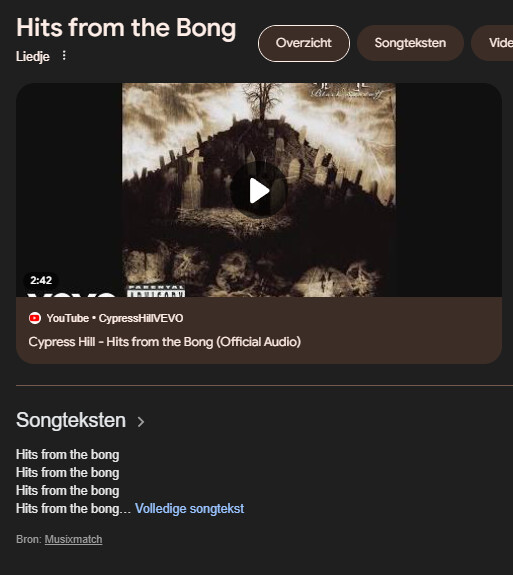Click the Liedje subtitle label
Viewport: 513px width, 575px height.
click(33, 56)
